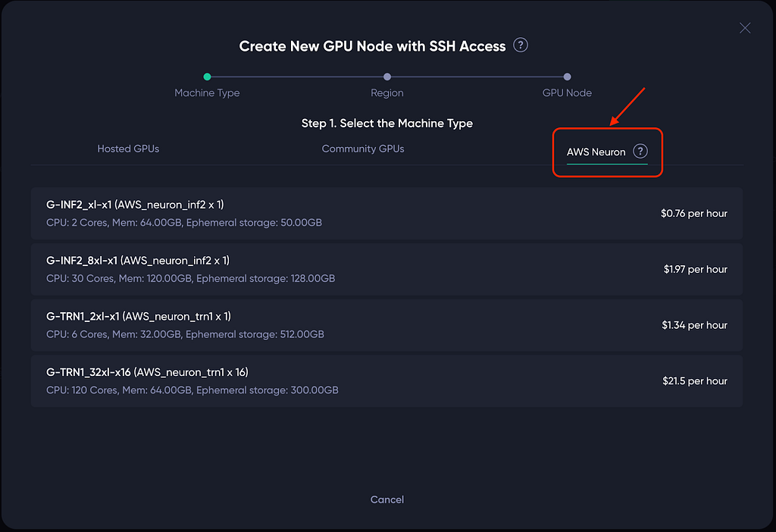Click the Region step dot

pyautogui.click(x=387, y=77)
